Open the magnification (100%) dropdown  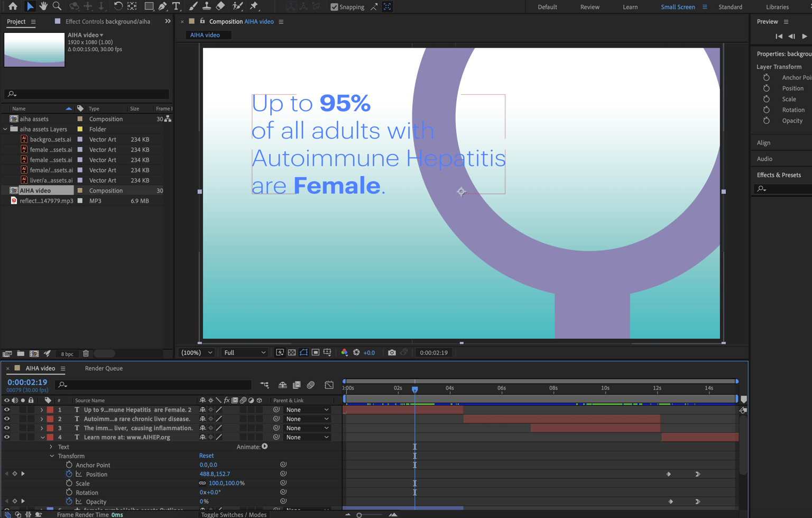click(197, 352)
